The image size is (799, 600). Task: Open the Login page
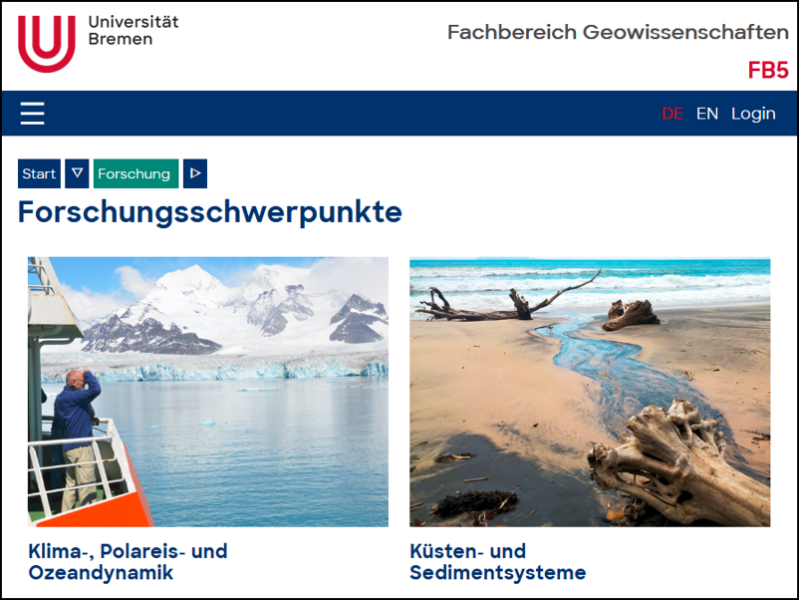click(x=753, y=114)
